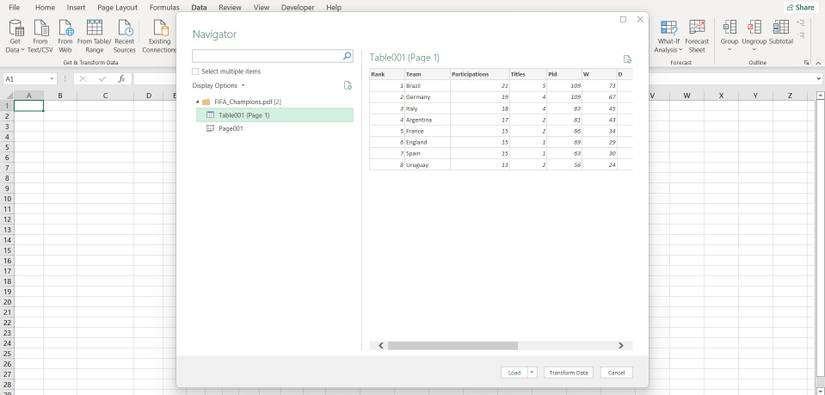Enable Select multiple items checkbox

pyautogui.click(x=195, y=72)
